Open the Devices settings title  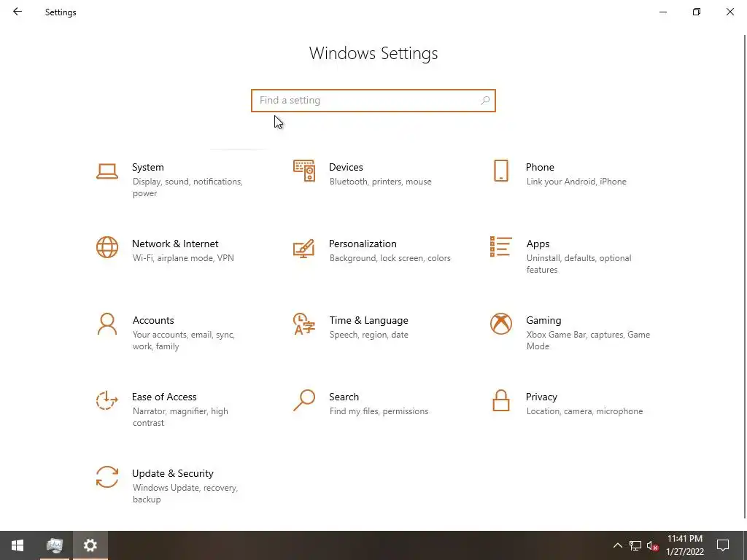point(346,167)
